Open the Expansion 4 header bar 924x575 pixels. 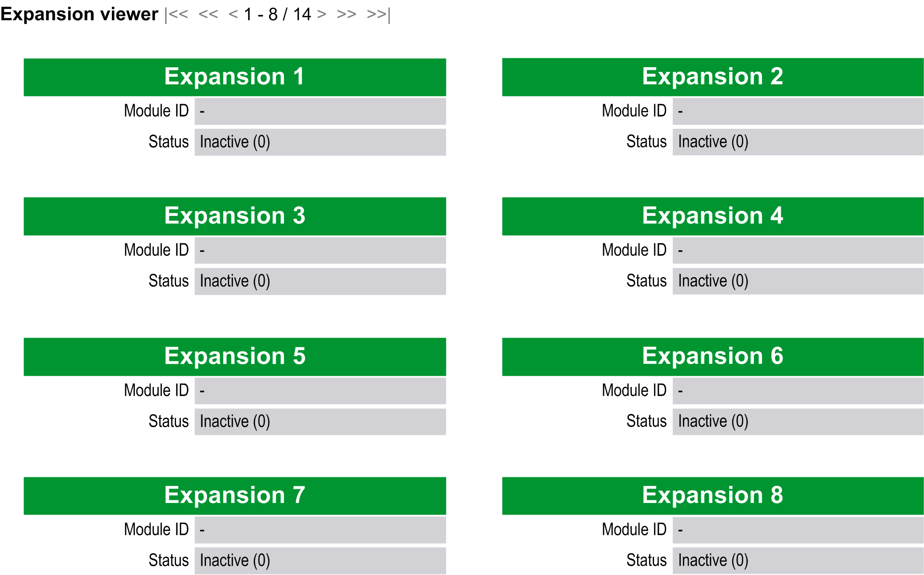712,216
